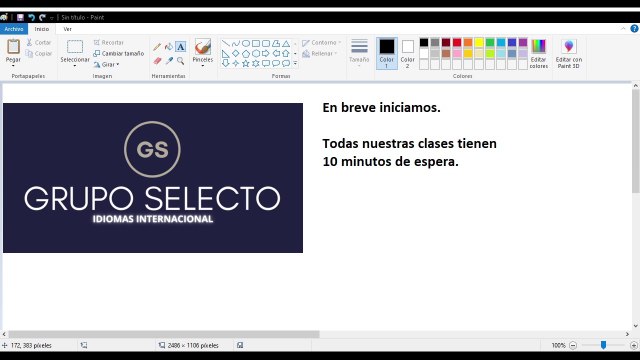Image resolution: width=640 pixels, height=360 pixels.
Task: Click the Recortar crop button
Action: click(109, 42)
